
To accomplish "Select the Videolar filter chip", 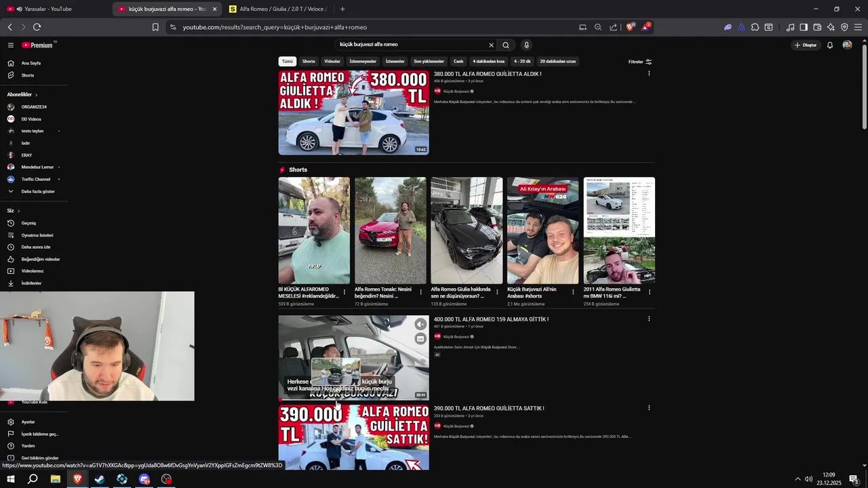I will tap(332, 62).
